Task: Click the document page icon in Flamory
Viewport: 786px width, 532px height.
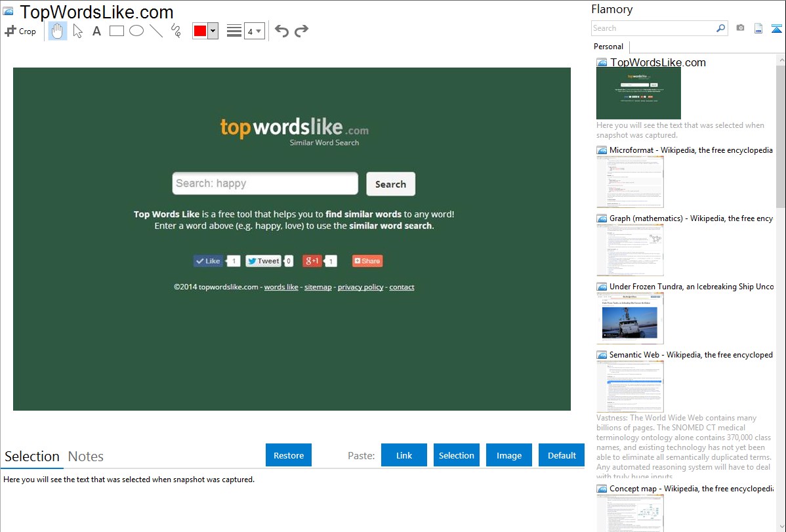Action: point(758,28)
